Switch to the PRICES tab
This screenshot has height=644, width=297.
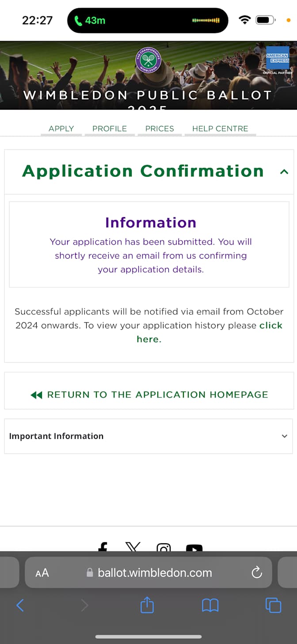(160, 129)
